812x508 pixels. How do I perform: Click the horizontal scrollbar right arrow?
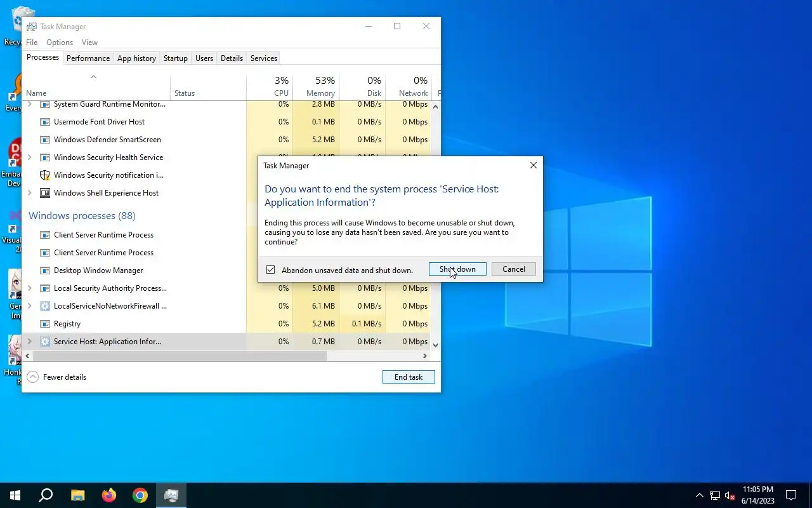pyautogui.click(x=425, y=356)
